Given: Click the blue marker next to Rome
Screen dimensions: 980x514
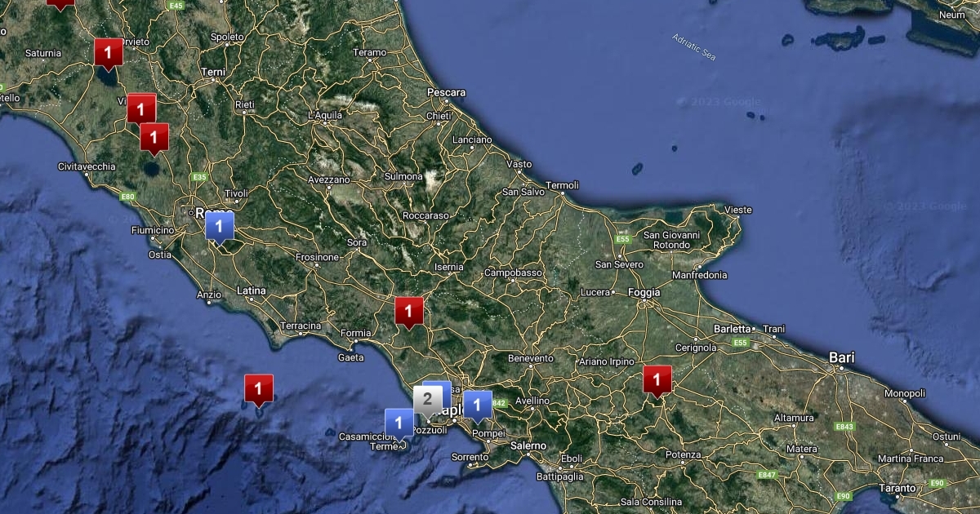Looking at the screenshot, I should 219,226.
